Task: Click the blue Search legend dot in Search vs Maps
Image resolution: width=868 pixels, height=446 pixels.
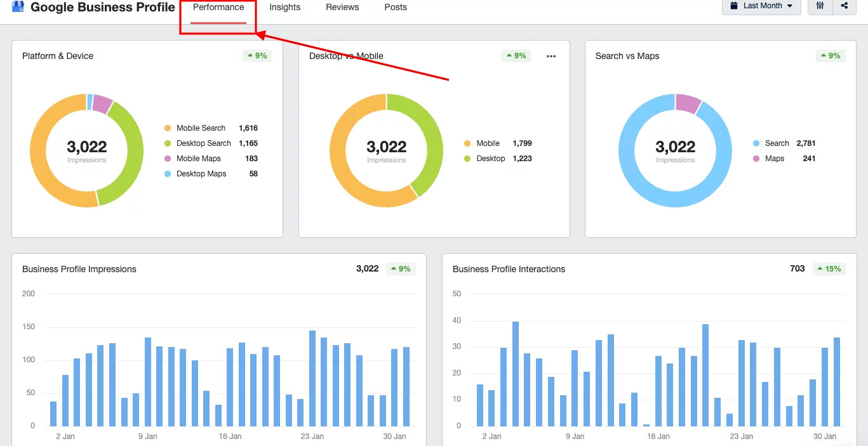Action: [x=755, y=143]
